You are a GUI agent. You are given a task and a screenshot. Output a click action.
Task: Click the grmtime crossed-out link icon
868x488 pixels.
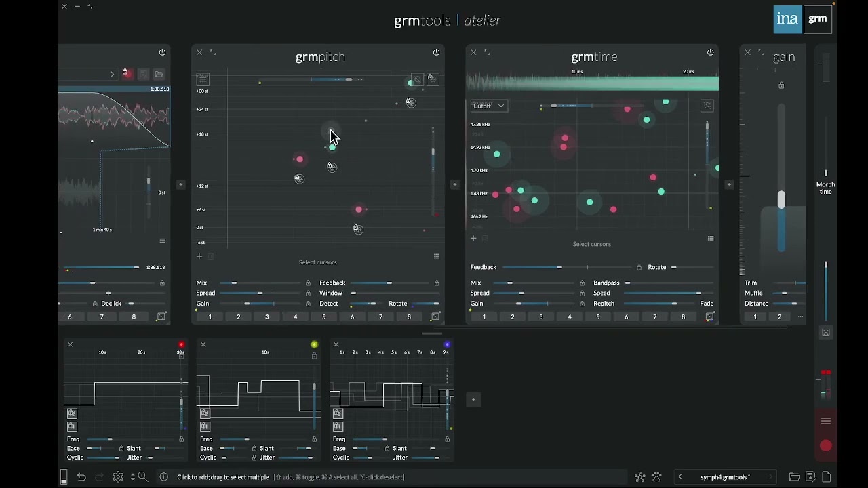pyautogui.click(x=707, y=106)
